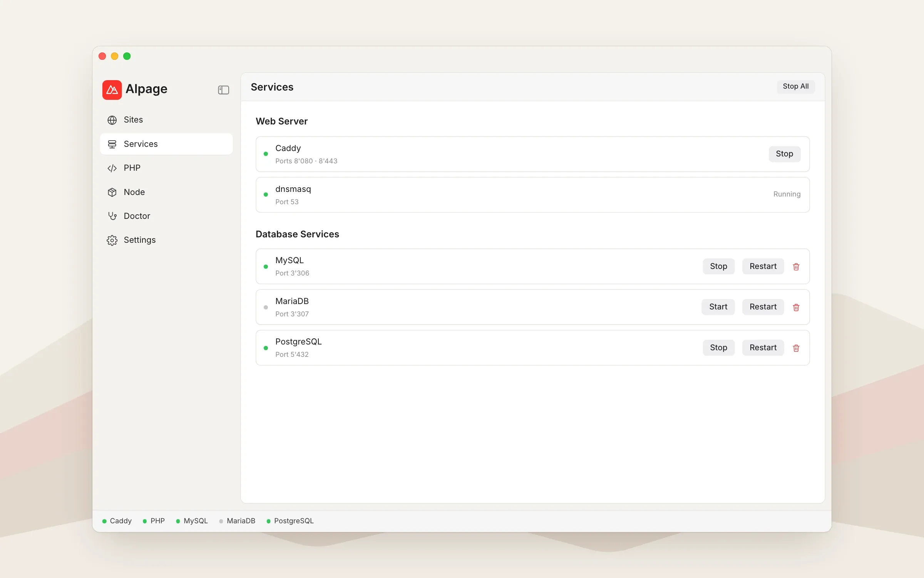Click the Stop All button
The height and width of the screenshot is (578, 924).
795,86
